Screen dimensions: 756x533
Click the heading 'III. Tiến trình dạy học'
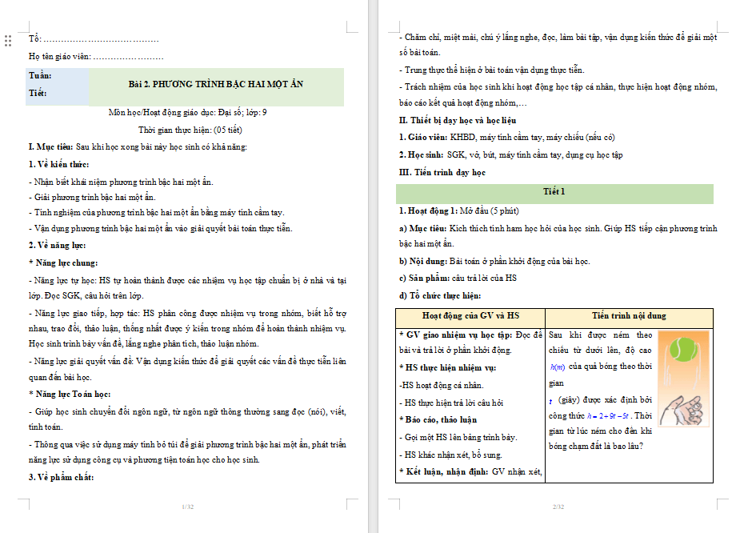[442, 172]
